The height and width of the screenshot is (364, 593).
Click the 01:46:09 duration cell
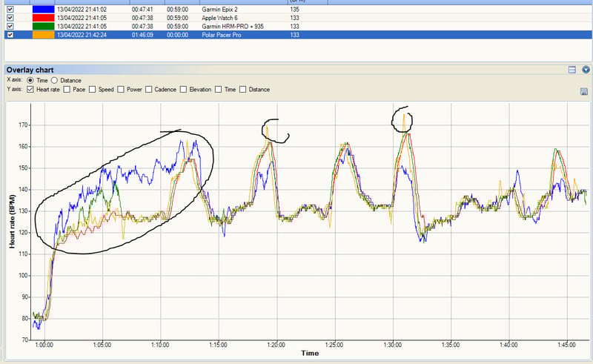142,35
